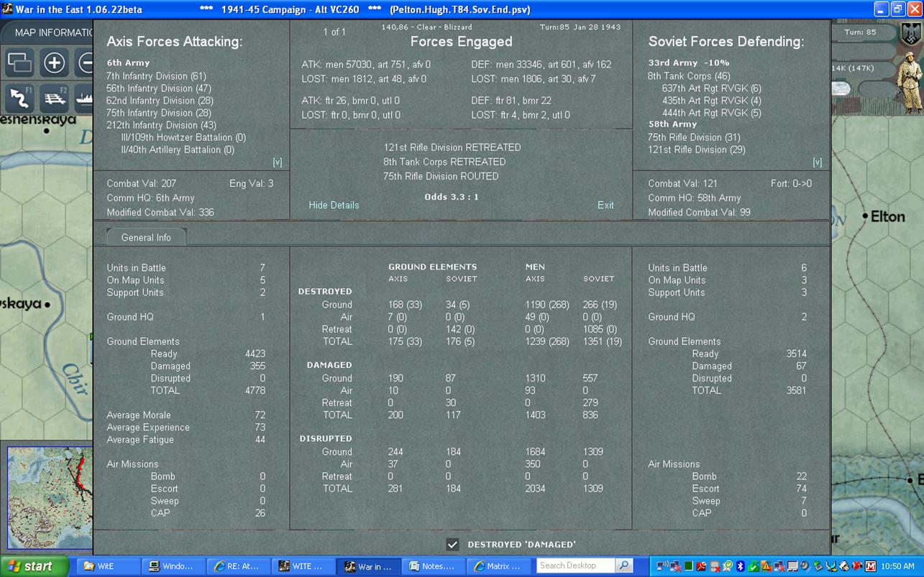Expand the Axis attacking units list

277,162
